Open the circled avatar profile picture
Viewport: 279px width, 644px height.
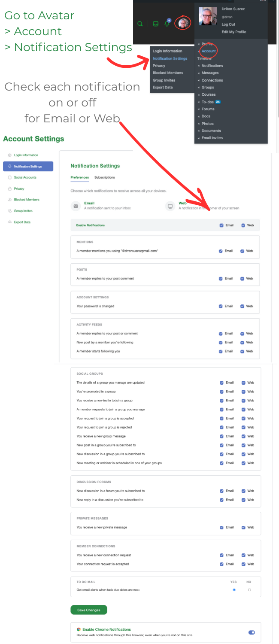point(182,23)
